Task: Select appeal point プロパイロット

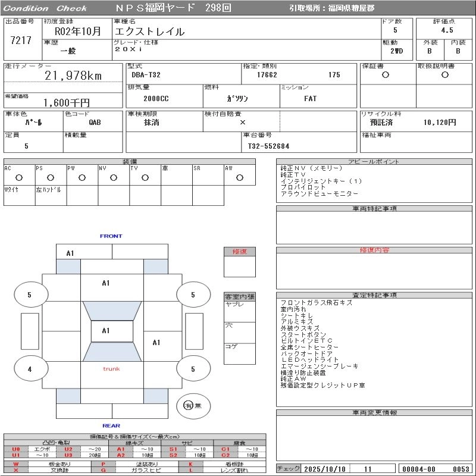Action: (x=303, y=187)
